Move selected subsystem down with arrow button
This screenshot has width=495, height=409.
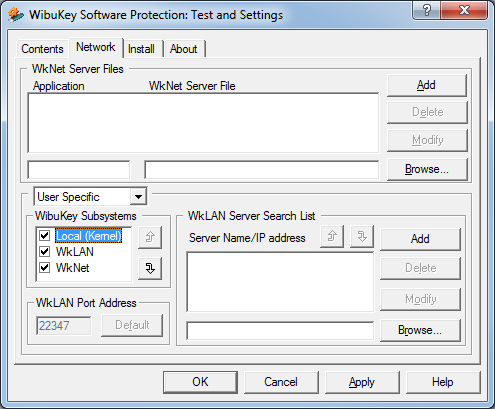150,268
